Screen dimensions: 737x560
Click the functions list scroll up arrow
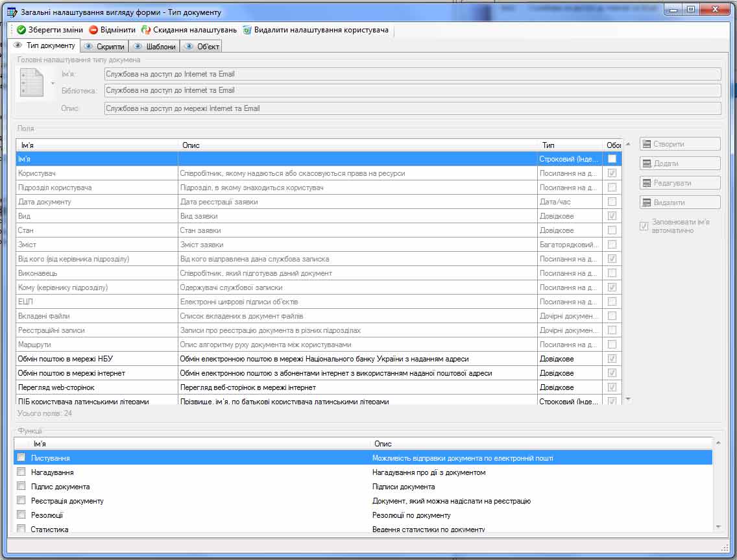click(x=718, y=443)
